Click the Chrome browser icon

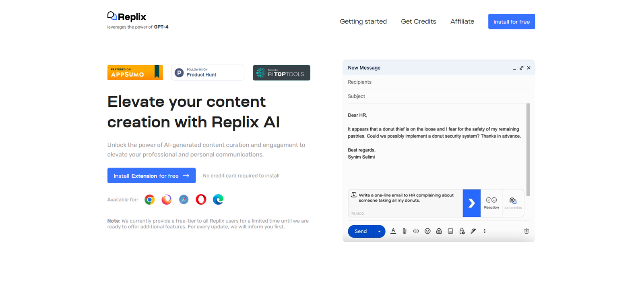pos(149,199)
